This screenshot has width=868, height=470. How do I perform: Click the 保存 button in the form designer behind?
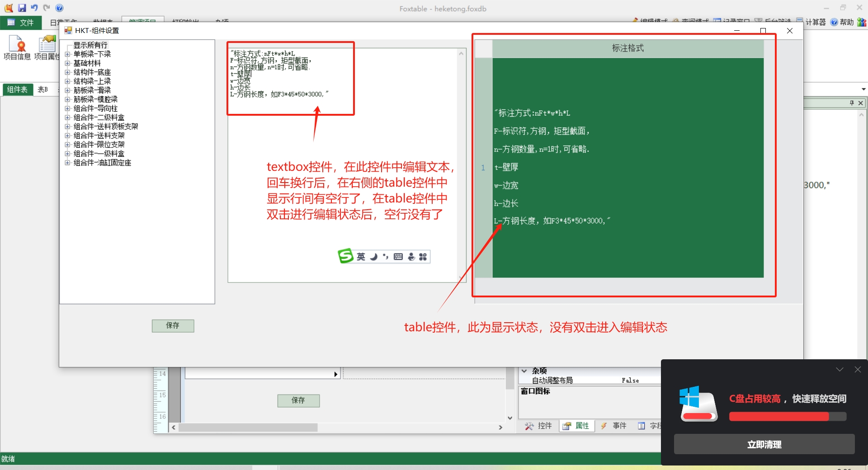point(298,401)
